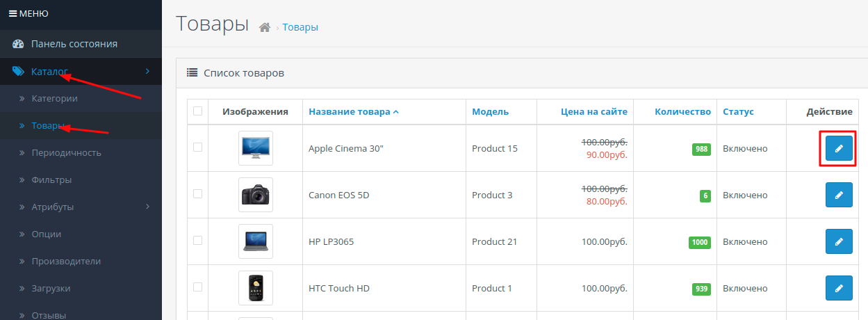Check the box for Apple Cinema 30"

tap(198, 147)
